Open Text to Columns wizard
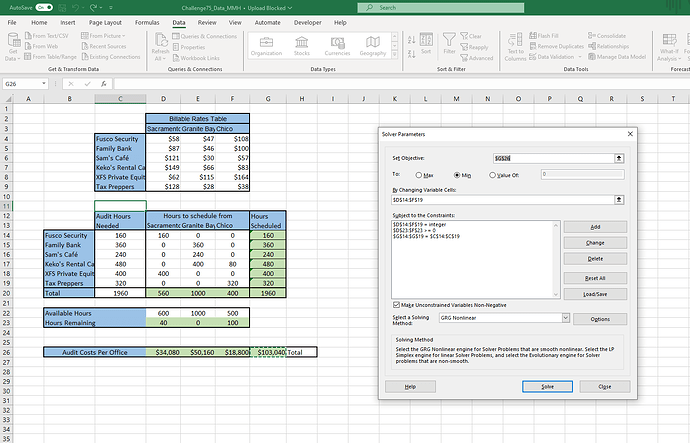Viewport: 690px width, 443px height. coord(515,47)
